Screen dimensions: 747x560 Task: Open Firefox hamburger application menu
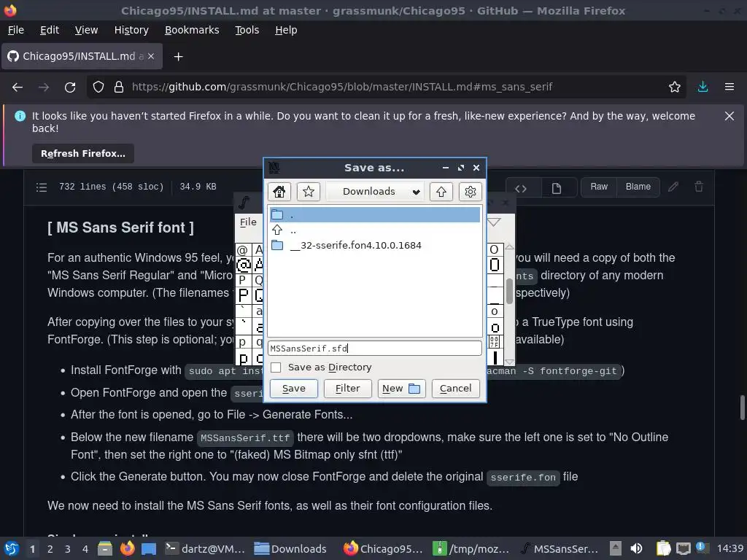729,87
